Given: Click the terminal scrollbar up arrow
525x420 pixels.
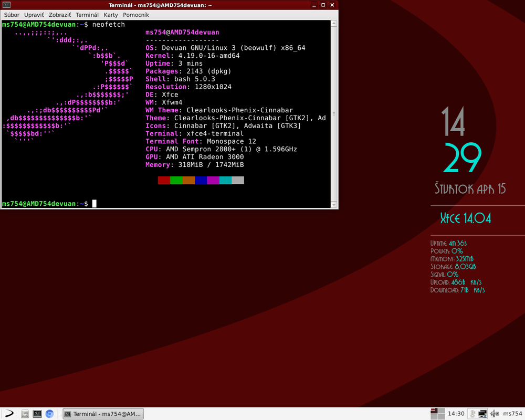Looking at the screenshot, I should 333,23.
